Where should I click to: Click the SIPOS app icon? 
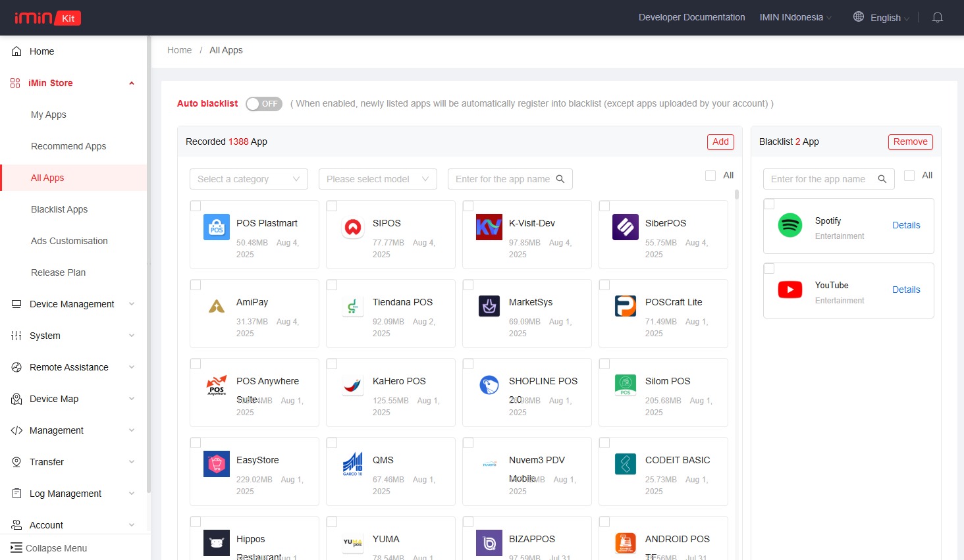[352, 227]
